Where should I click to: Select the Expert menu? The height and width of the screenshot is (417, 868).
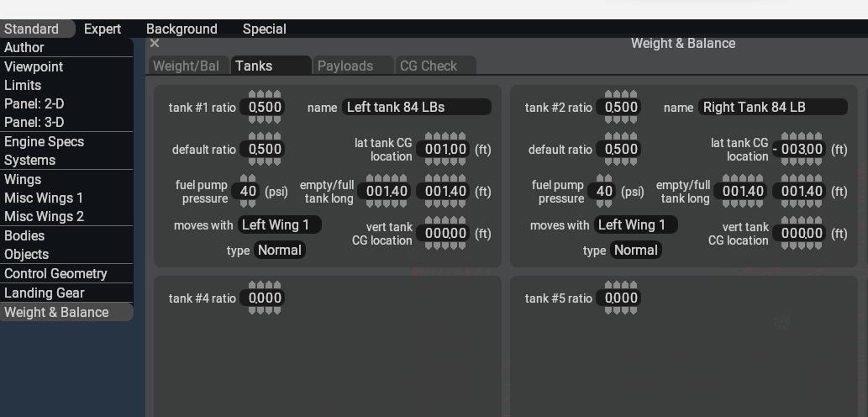(x=103, y=29)
